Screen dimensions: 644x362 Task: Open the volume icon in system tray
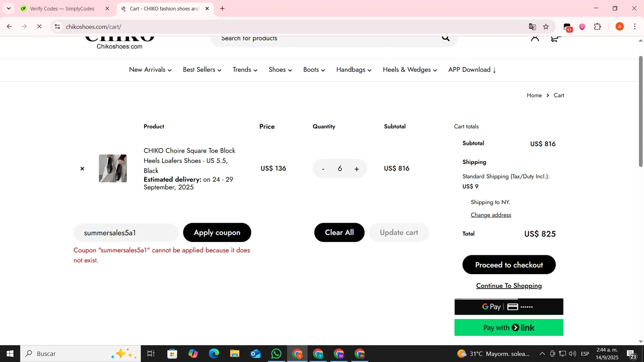[573, 354]
